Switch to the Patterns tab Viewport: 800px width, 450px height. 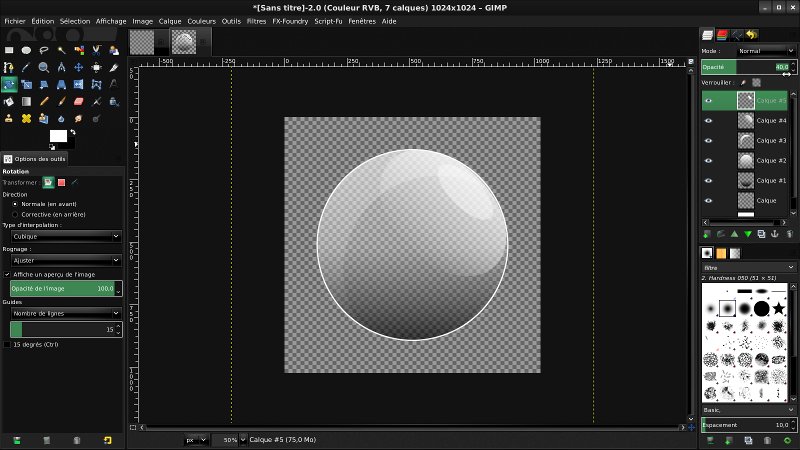[721, 254]
